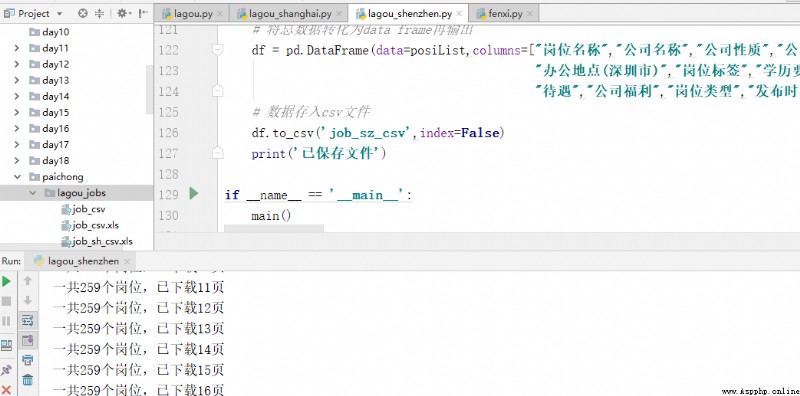
Task: Click the Restore Layout icon in Run toolbar
Action: pyautogui.click(x=6, y=346)
